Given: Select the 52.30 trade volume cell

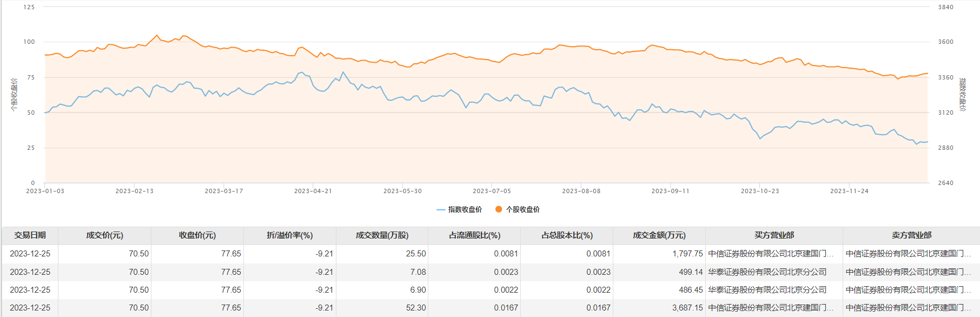Looking at the screenshot, I should click(416, 308).
